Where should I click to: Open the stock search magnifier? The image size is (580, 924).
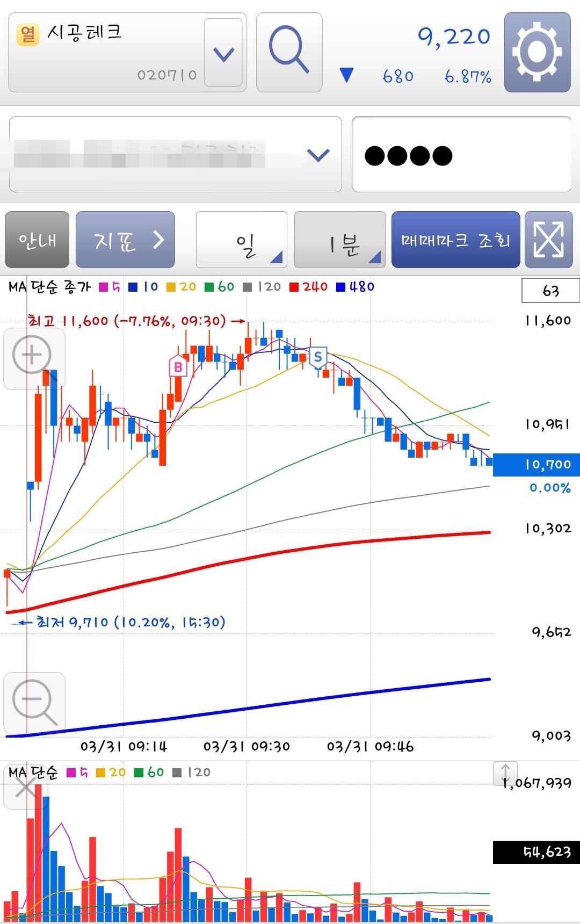click(x=289, y=53)
